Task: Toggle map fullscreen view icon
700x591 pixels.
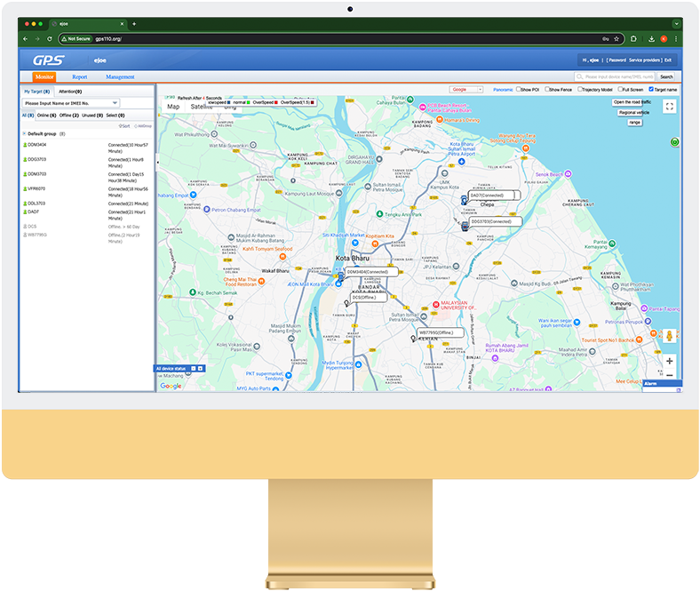Action: [669, 107]
